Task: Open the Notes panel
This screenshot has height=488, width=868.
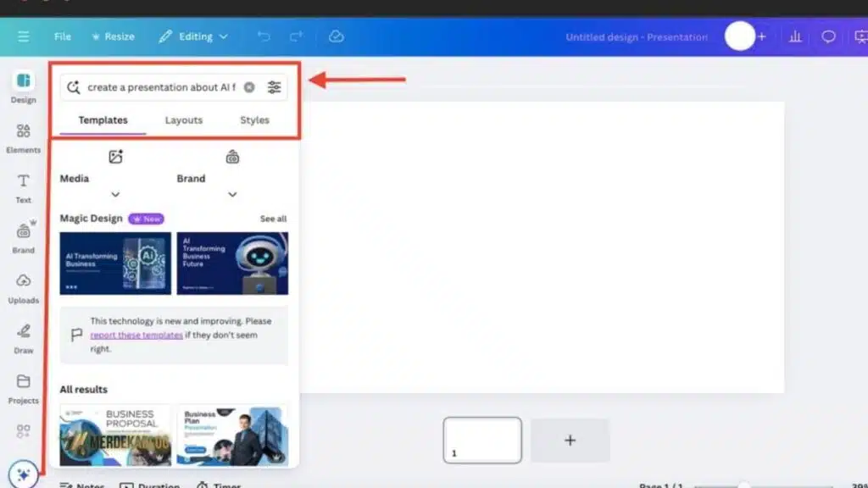Action: pos(82,485)
